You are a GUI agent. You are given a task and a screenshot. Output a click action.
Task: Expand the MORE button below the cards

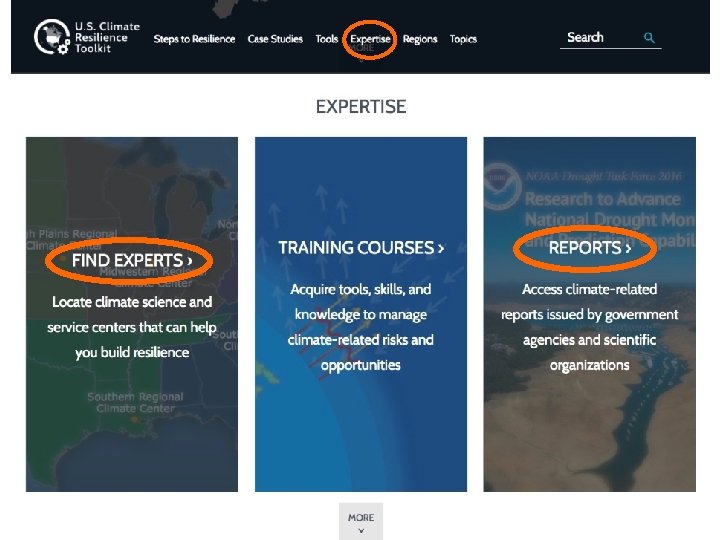point(361,522)
